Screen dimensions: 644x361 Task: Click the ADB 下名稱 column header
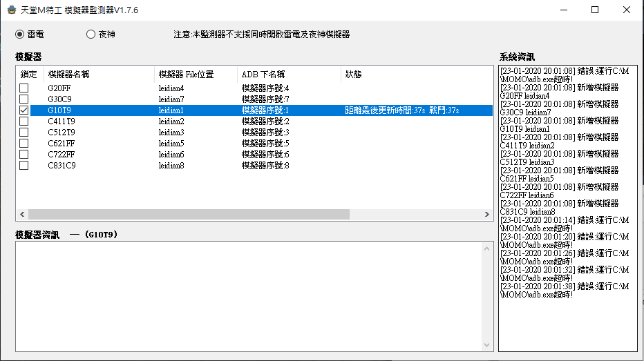click(x=263, y=74)
